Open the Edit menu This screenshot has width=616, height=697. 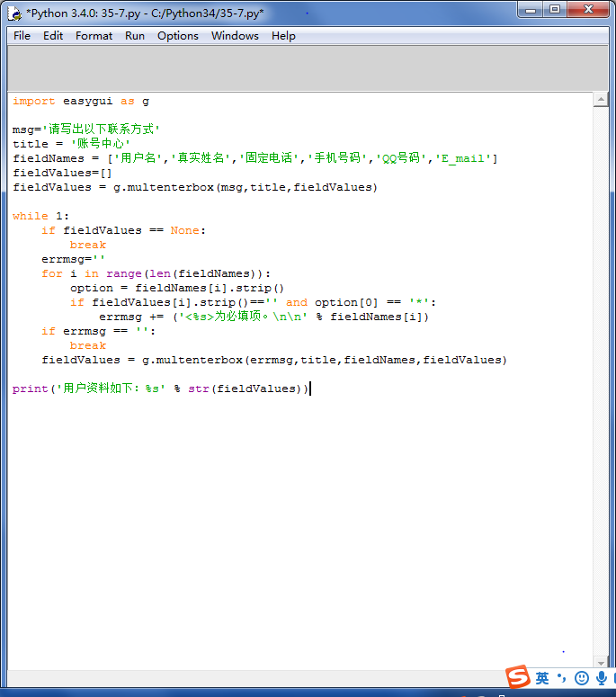click(53, 36)
